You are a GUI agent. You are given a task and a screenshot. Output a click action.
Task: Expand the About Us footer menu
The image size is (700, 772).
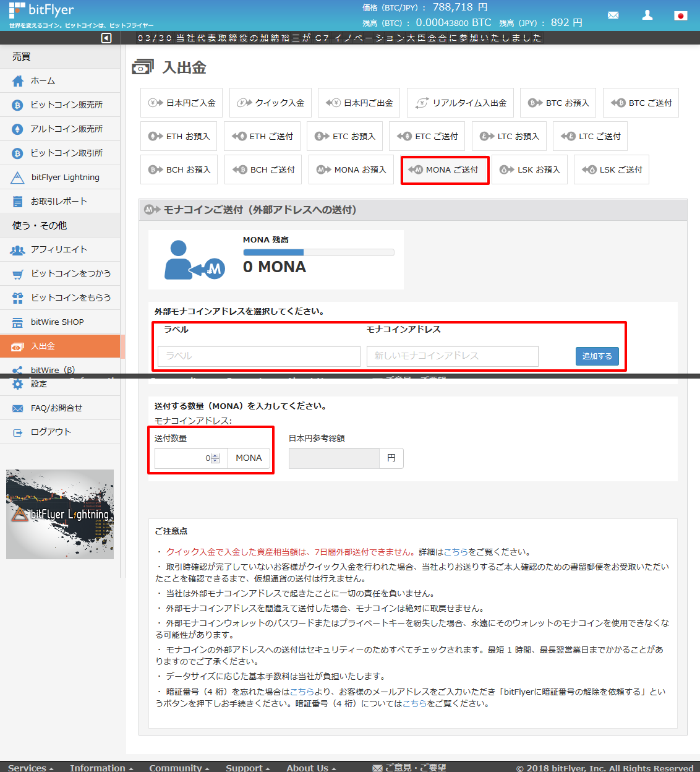[x=311, y=768]
